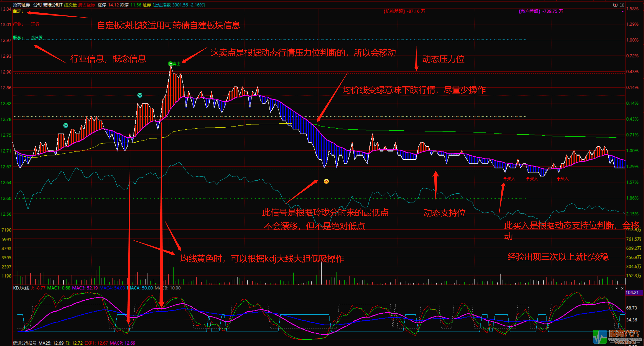Image resolution: width=644 pixels, height=346 pixels.
Task: Click the 自定: custom block label
Action: pyautogui.click(x=18, y=11)
